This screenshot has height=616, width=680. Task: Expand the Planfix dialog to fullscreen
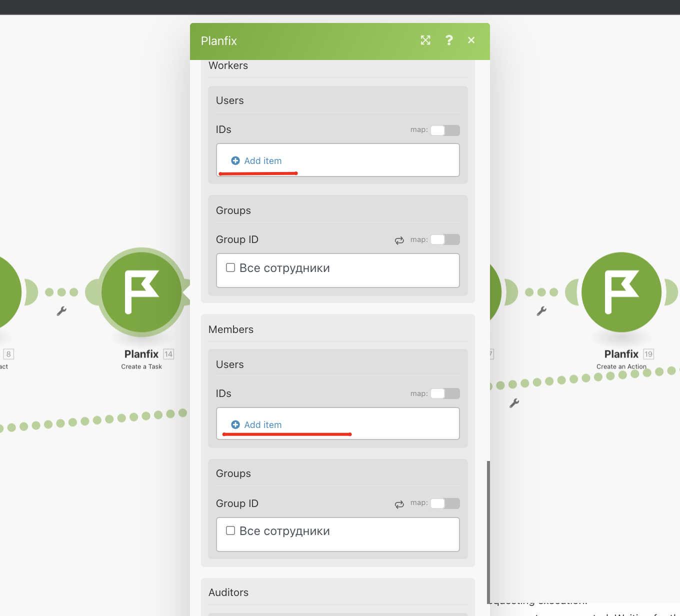pyautogui.click(x=425, y=40)
